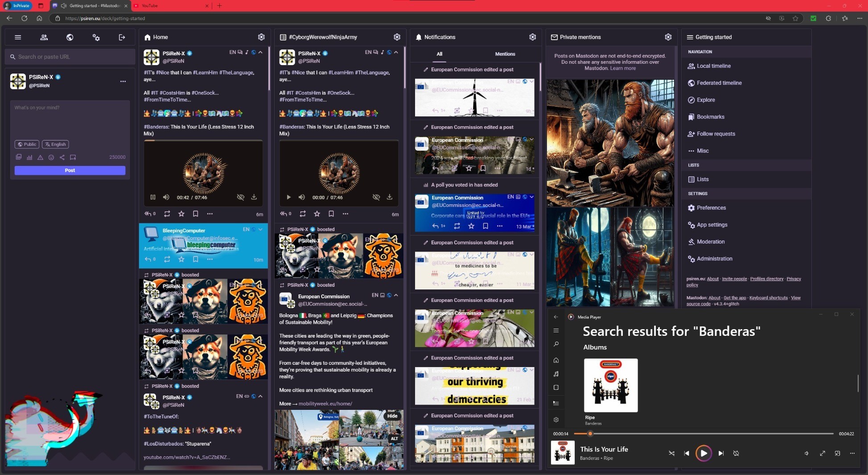Open Notifications column settings gear
The height and width of the screenshot is (475, 868).
[x=532, y=37]
